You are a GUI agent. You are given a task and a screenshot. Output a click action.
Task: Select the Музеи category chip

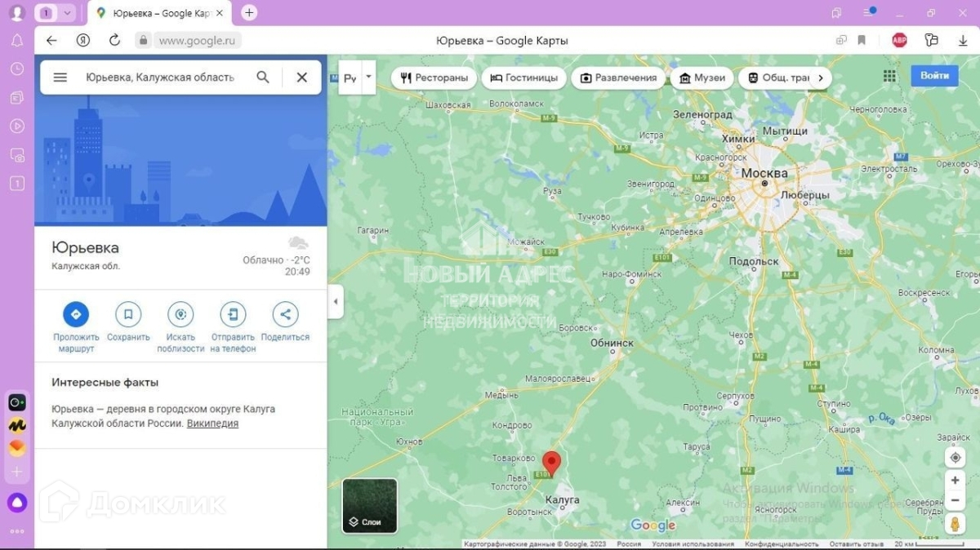coord(702,78)
